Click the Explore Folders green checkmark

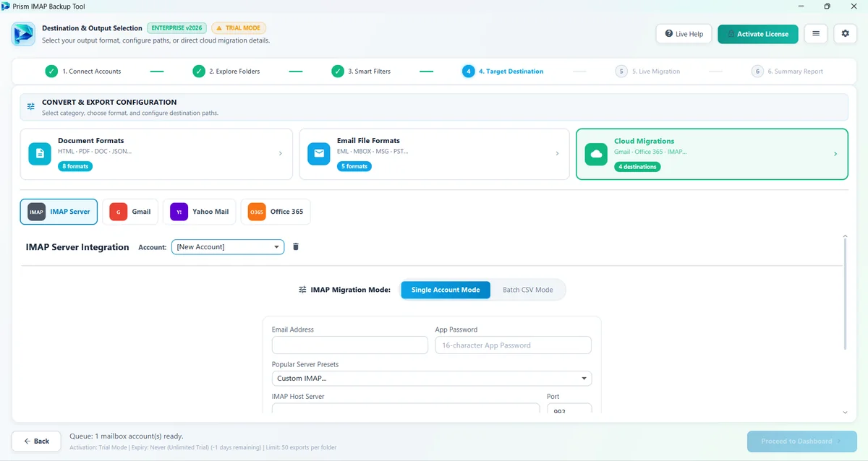(x=199, y=71)
